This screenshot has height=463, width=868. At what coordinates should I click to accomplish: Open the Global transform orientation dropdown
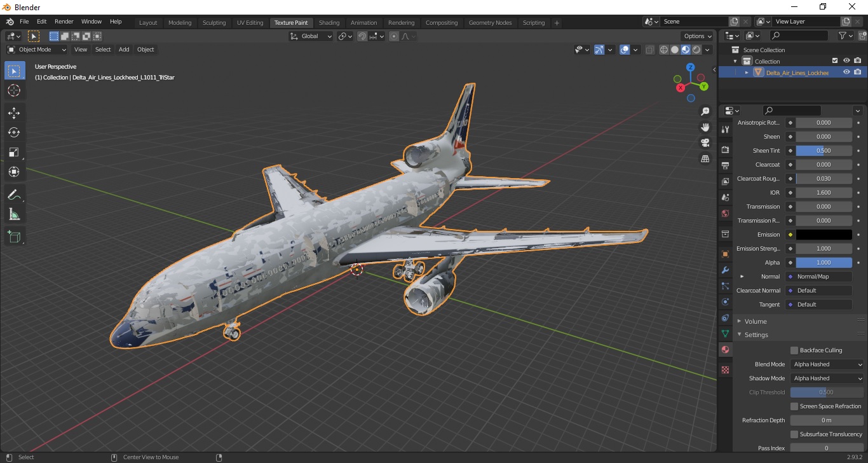[x=311, y=36]
